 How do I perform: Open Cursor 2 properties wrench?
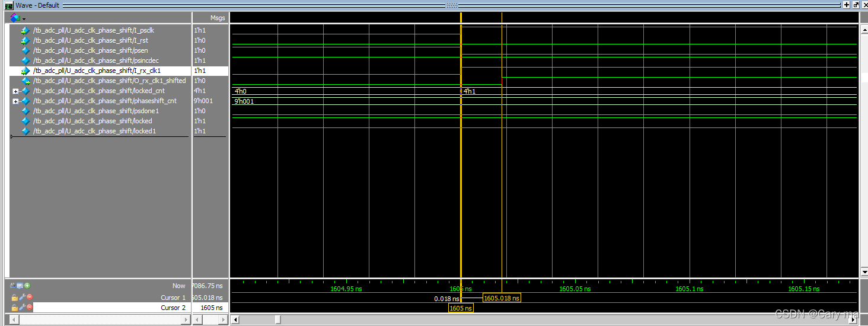(x=22, y=307)
